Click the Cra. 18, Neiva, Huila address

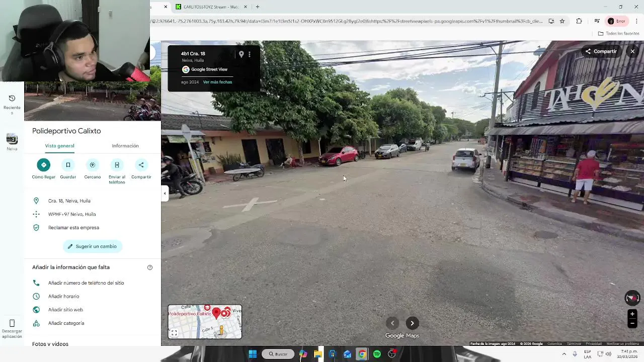click(69, 201)
